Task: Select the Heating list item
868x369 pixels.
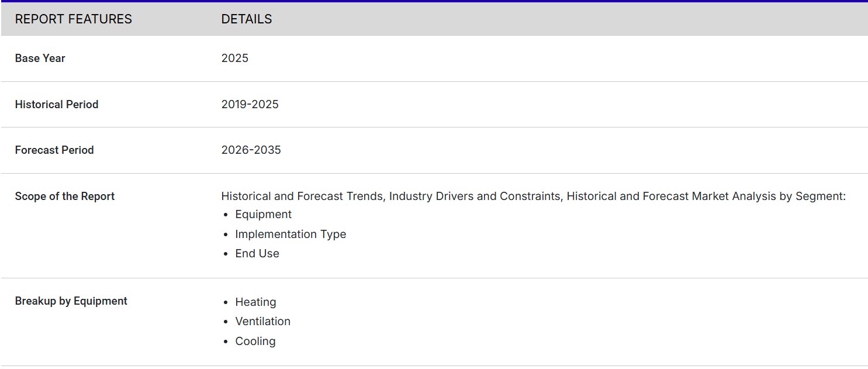Action: point(255,302)
